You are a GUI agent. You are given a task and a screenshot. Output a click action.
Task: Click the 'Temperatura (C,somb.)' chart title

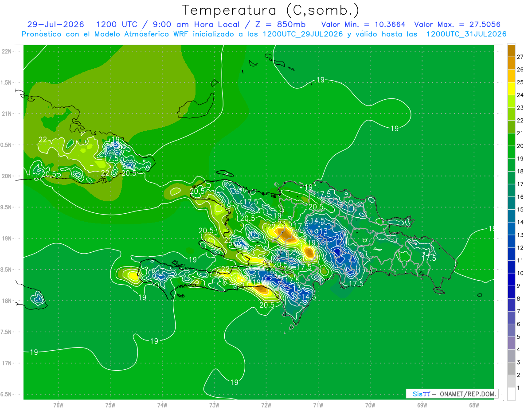[271, 10]
